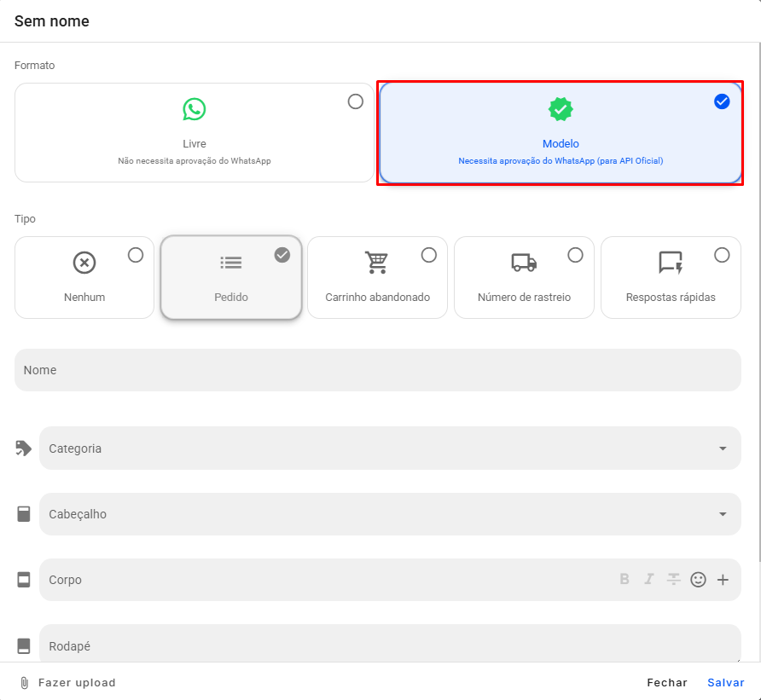Click into the Rodapé text field
The height and width of the screenshot is (700, 761).
point(390,643)
